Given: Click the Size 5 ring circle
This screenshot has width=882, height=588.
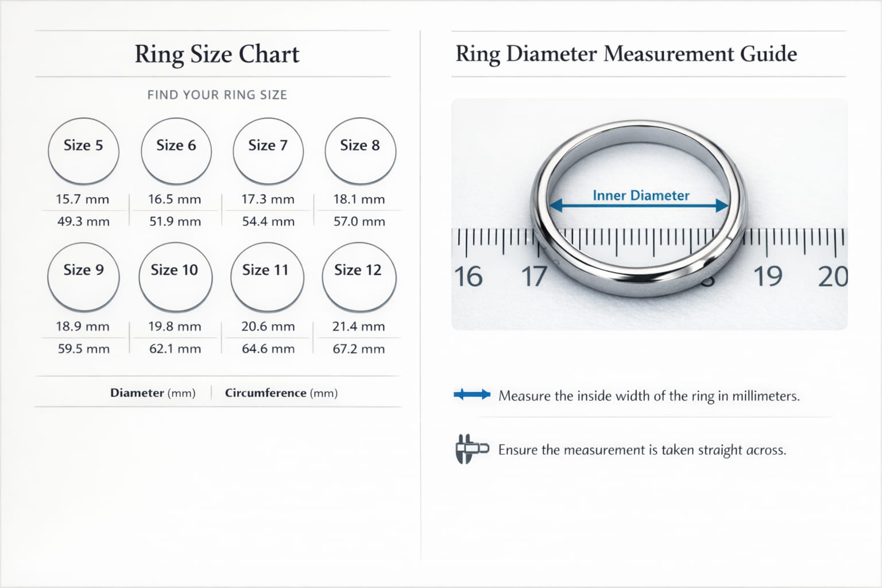Looking at the screenshot, I should pos(83,150).
